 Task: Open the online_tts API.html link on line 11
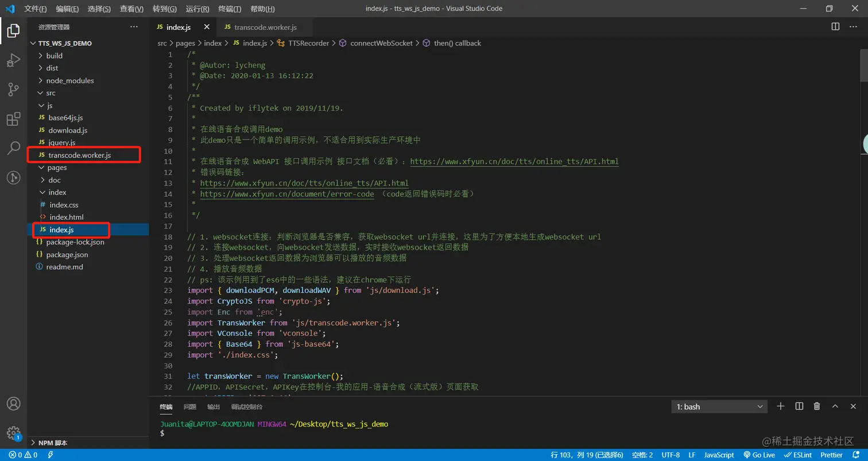pos(514,161)
